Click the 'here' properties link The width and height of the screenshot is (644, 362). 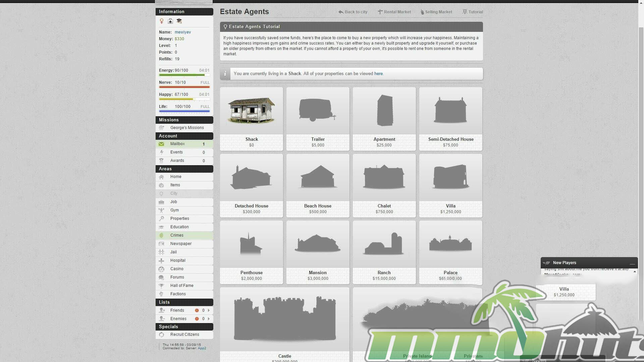point(378,74)
